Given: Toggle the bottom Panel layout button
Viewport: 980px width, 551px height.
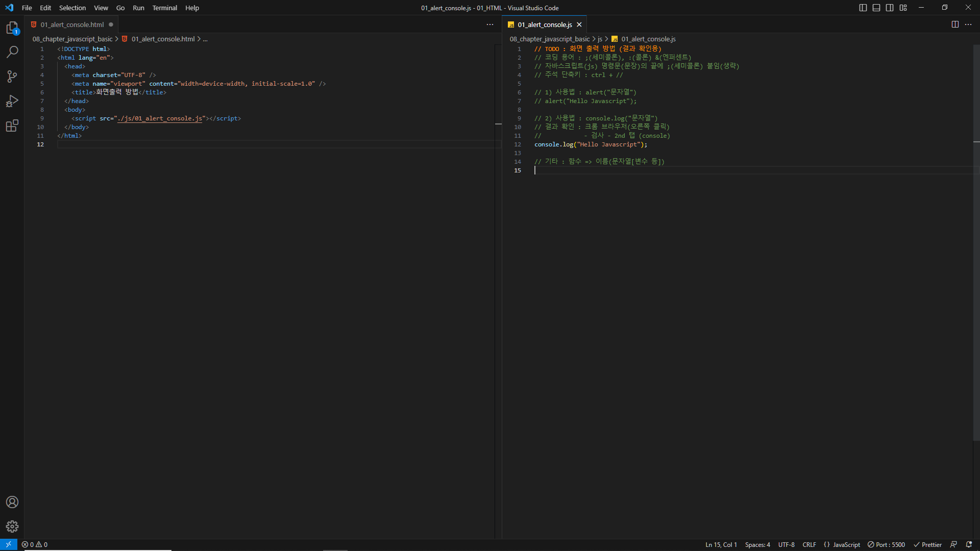Looking at the screenshot, I should [876, 8].
